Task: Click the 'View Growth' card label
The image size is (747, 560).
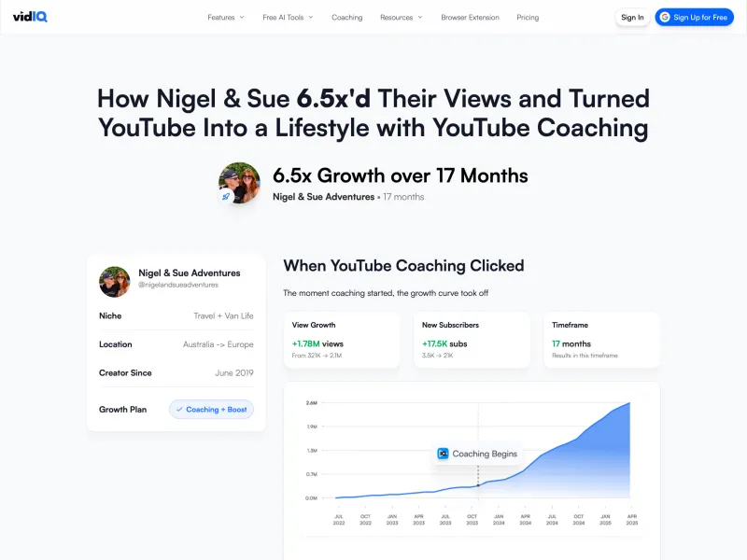Action: (314, 325)
